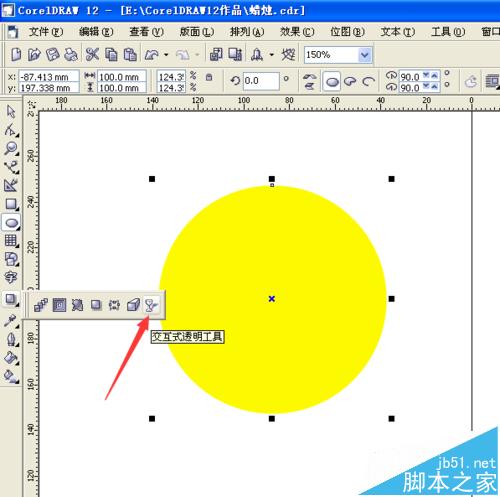Screen dimensions: 500x497
Task: Open the 编辑(E) menu
Action: click(96, 32)
